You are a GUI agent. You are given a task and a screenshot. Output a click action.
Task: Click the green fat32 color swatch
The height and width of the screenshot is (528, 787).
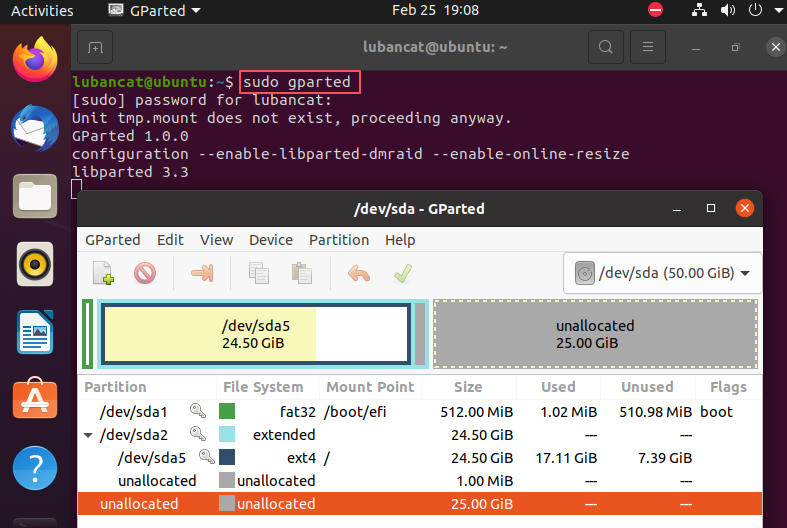pyautogui.click(x=227, y=411)
